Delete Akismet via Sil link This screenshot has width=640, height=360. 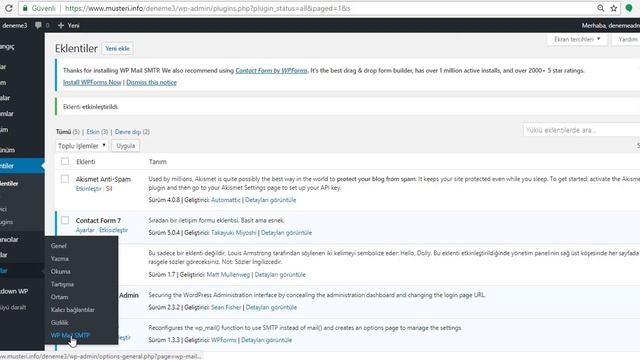click(109, 189)
